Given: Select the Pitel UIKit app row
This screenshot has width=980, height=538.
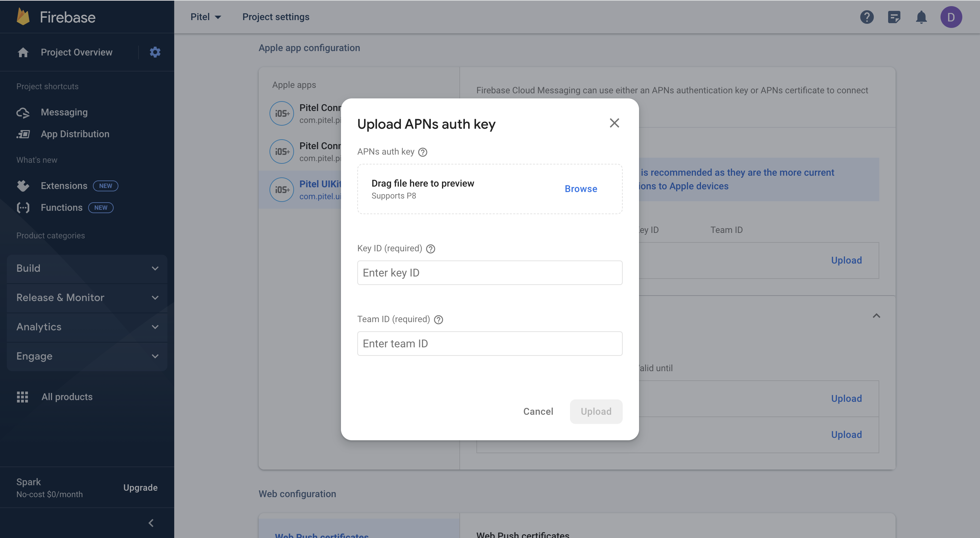Looking at the screenshot, I should [300, 190].
